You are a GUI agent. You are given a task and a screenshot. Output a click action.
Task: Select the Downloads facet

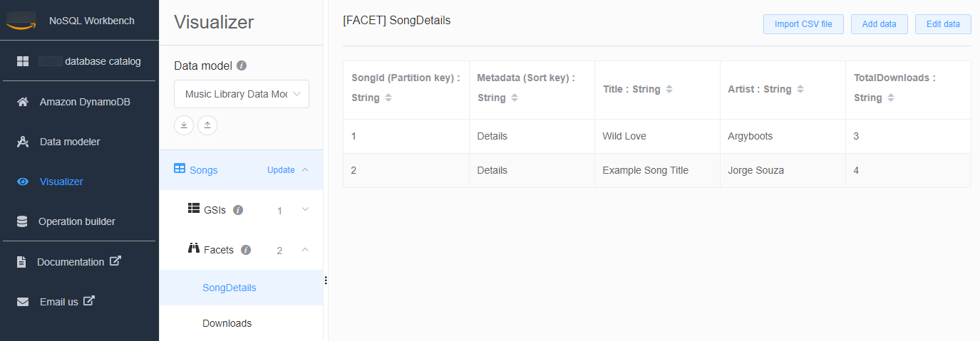227,323
